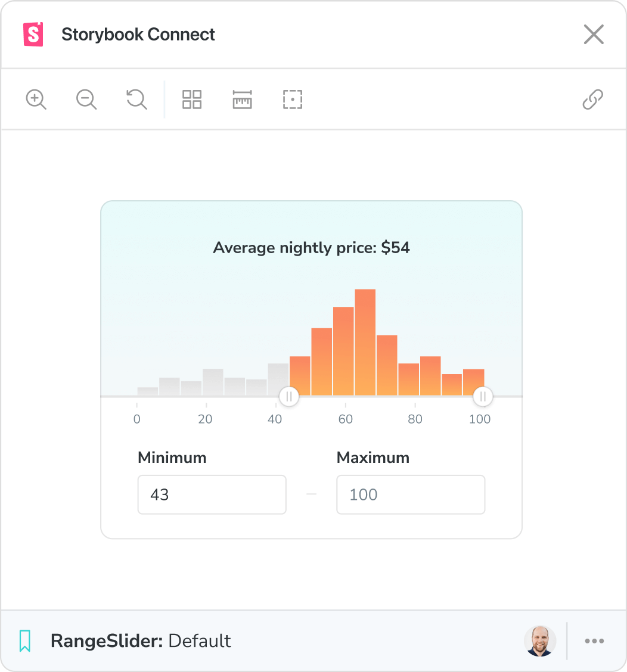The width and height of the screenshot is (627, 672).
Task: Reset the zoom level
Action: click(x=136, y=99)
